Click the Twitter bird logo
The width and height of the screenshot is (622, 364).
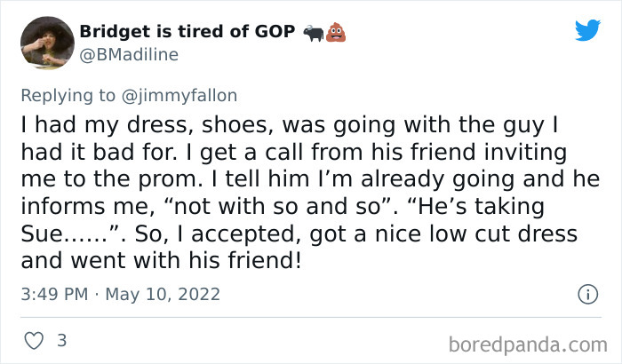pos(587,31)
